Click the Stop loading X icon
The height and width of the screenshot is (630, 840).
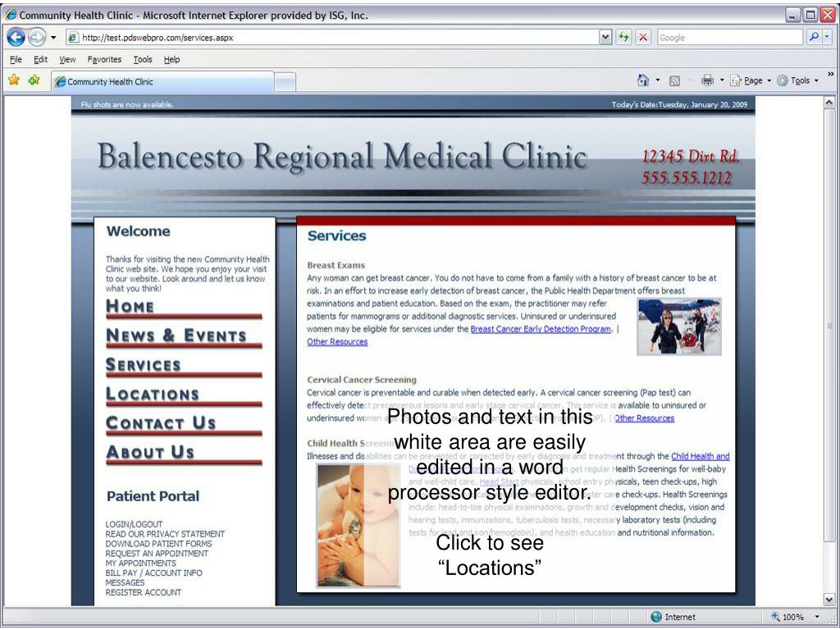[643, 38]
